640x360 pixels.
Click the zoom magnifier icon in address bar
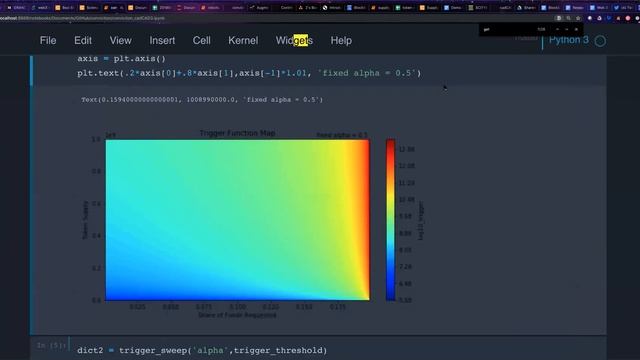click(569, 18)
